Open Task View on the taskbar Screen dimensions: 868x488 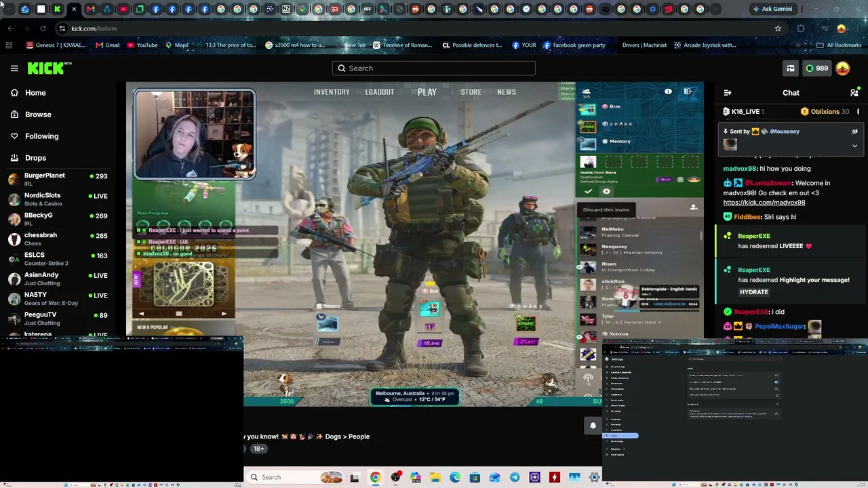(x=354, y=477)
